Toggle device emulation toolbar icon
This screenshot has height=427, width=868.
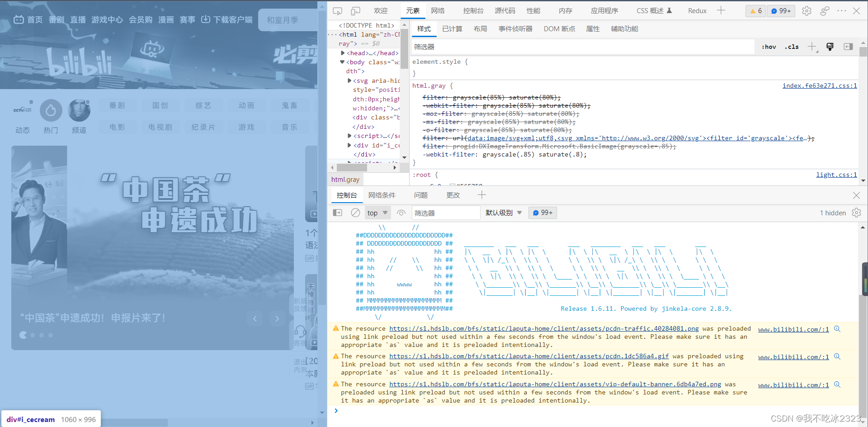(356, 11)
